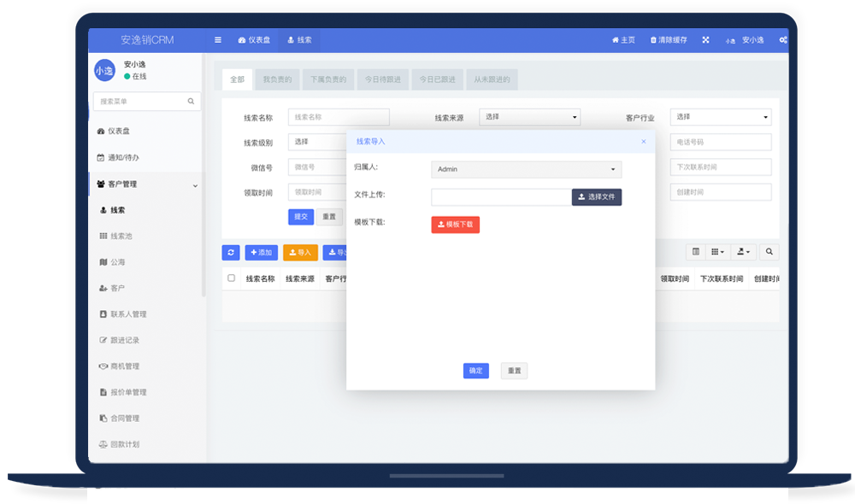Open the 仪表盘 tab in top bar
This screenshot has width=855, height=504.
tap(254, 40)
